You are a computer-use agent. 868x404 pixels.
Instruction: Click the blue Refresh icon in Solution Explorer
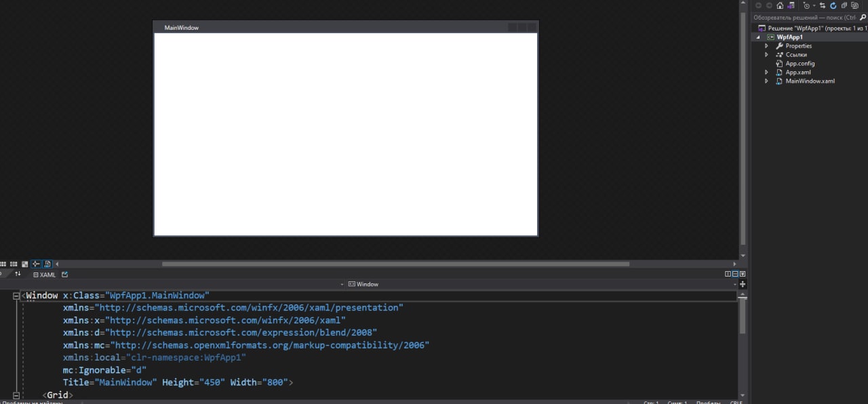pos(833,5)
